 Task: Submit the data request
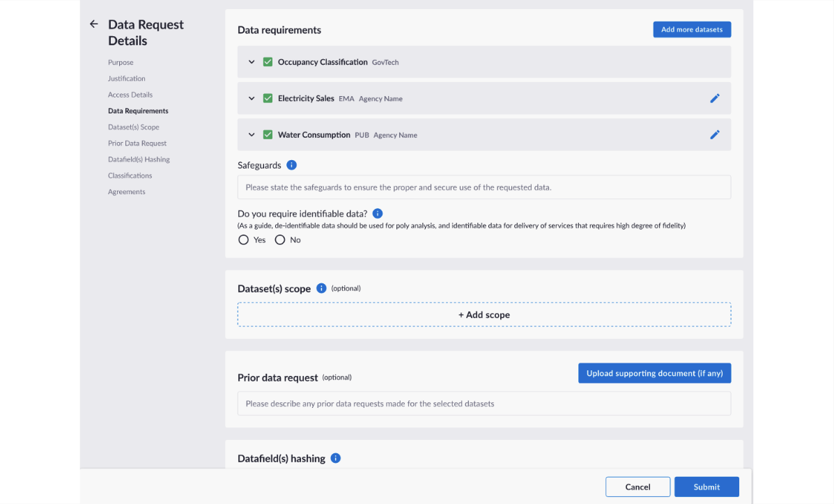click(706, 487)
